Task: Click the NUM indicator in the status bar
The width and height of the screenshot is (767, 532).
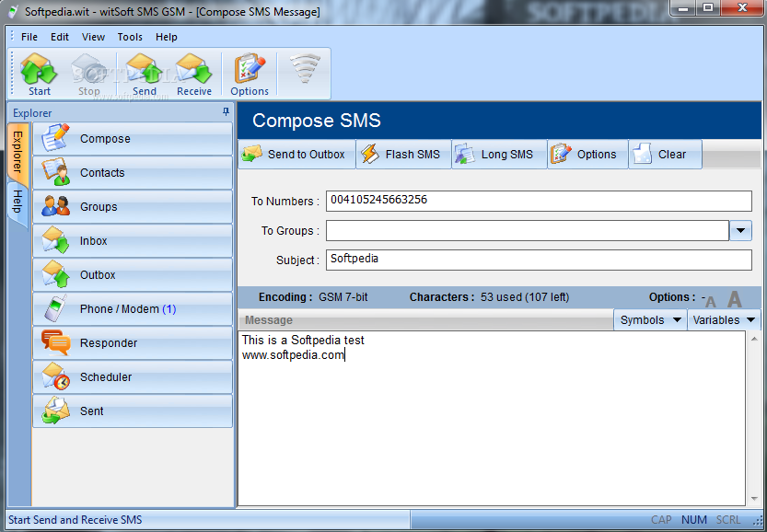Action: point(694,520)
